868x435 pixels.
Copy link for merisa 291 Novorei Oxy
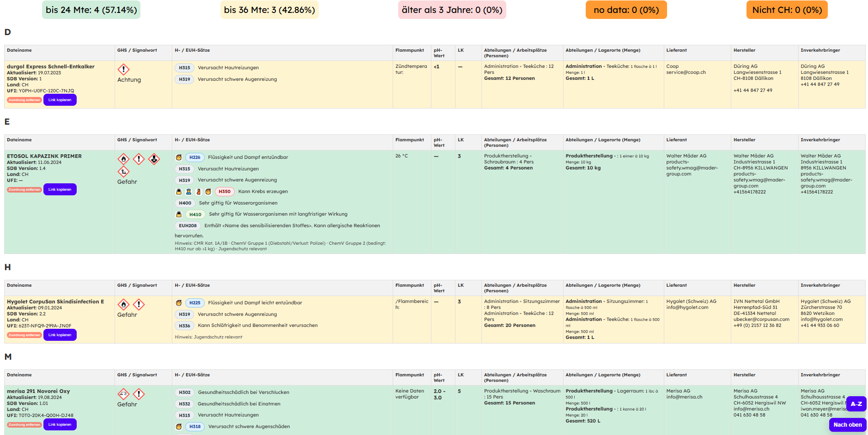point(60,424)
